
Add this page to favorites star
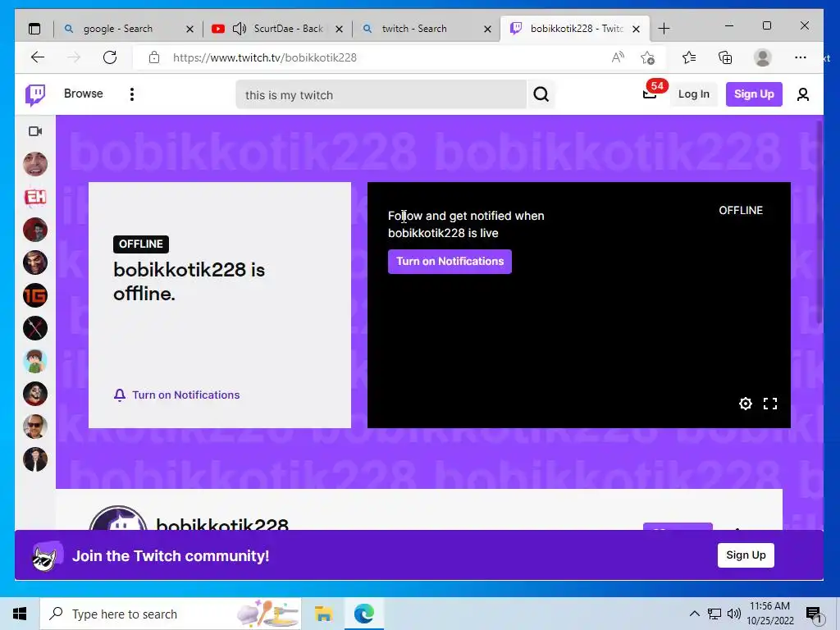coord(648,57)
